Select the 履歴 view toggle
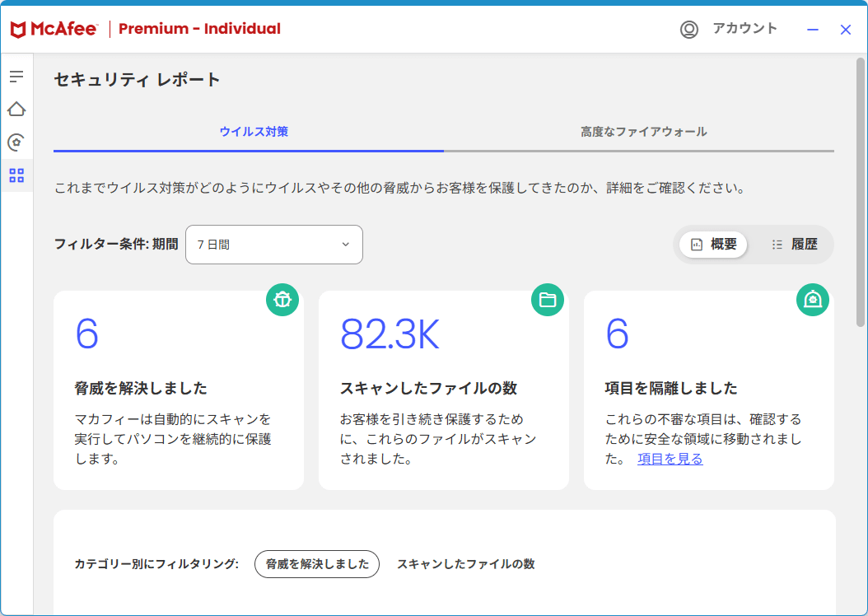 (794, 244)
